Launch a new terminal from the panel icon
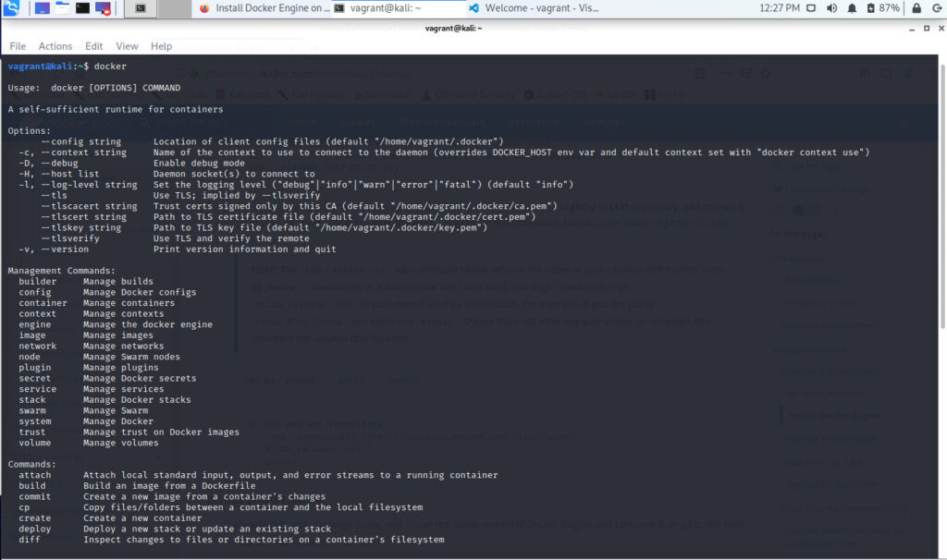Viewport: 947px width, 560px height. click(82, 8)
